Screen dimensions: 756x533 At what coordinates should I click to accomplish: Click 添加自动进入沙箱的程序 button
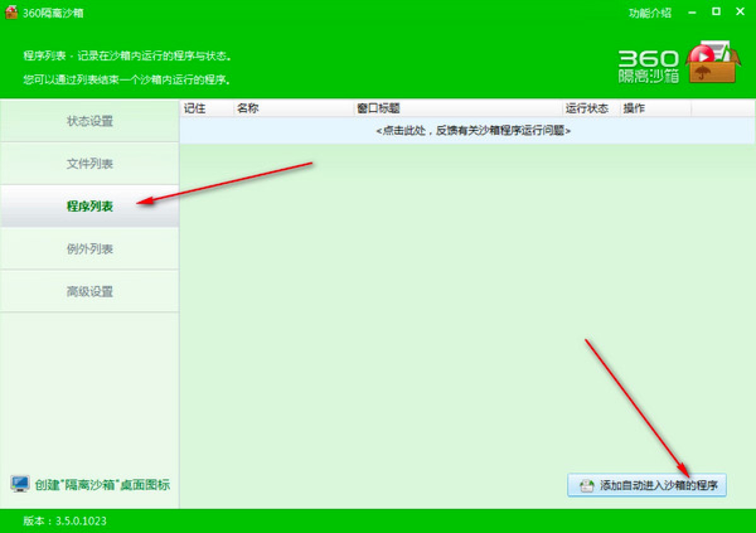(x=647, y=486)
